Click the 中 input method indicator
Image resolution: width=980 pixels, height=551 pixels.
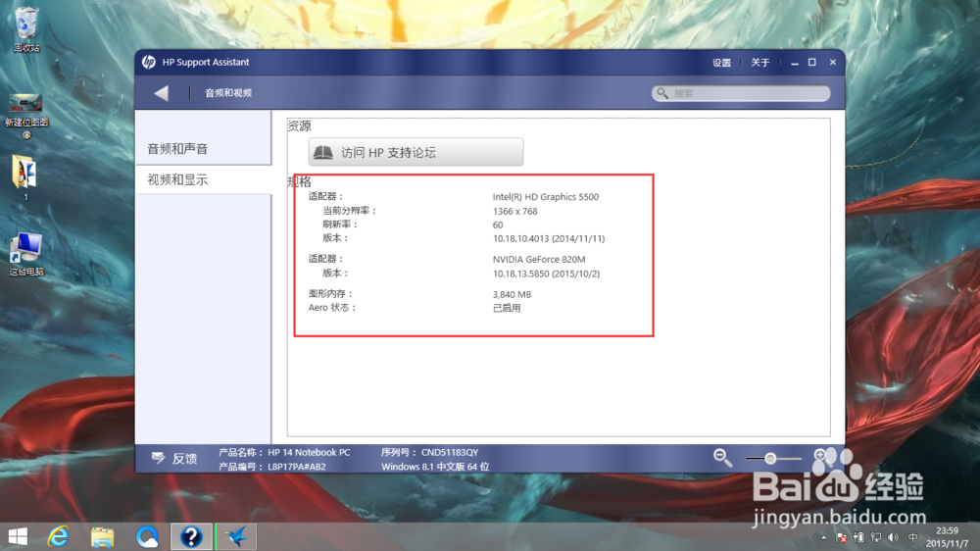pos(912,538)
